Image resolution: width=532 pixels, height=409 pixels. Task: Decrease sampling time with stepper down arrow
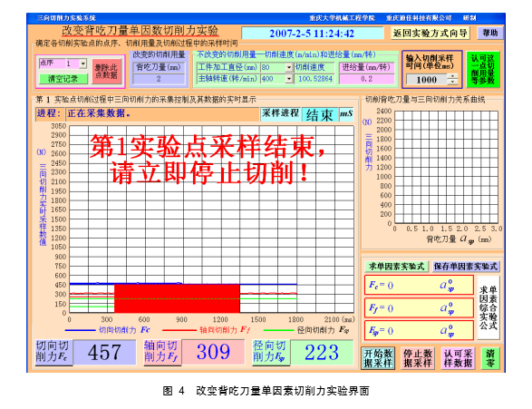[x=452, y=82]
